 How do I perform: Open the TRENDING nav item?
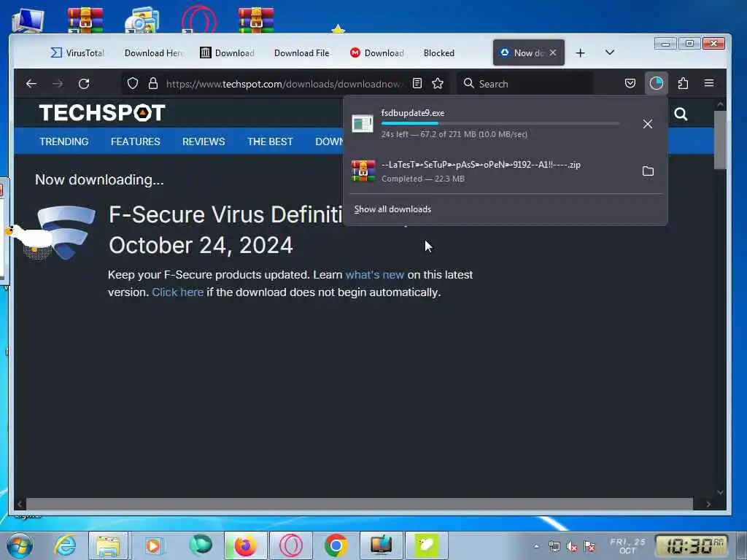coord(64,141)
